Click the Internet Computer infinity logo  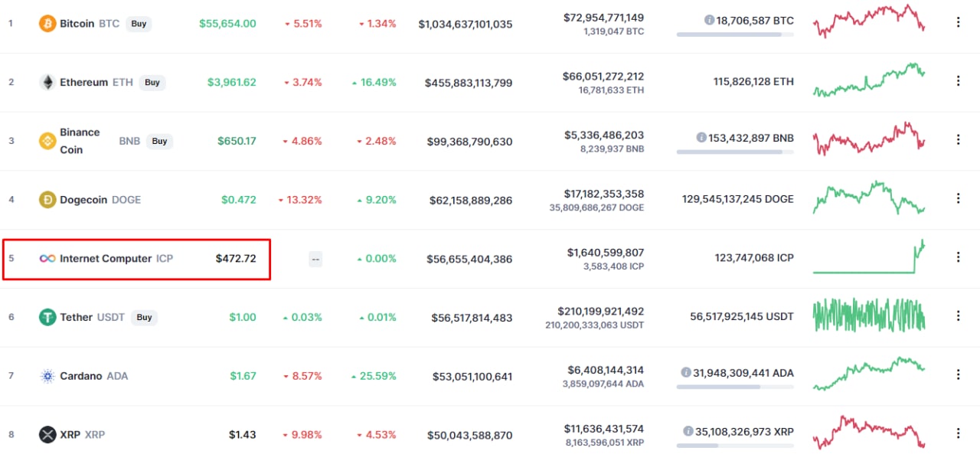pyautogui.click(x=47, y=259)
